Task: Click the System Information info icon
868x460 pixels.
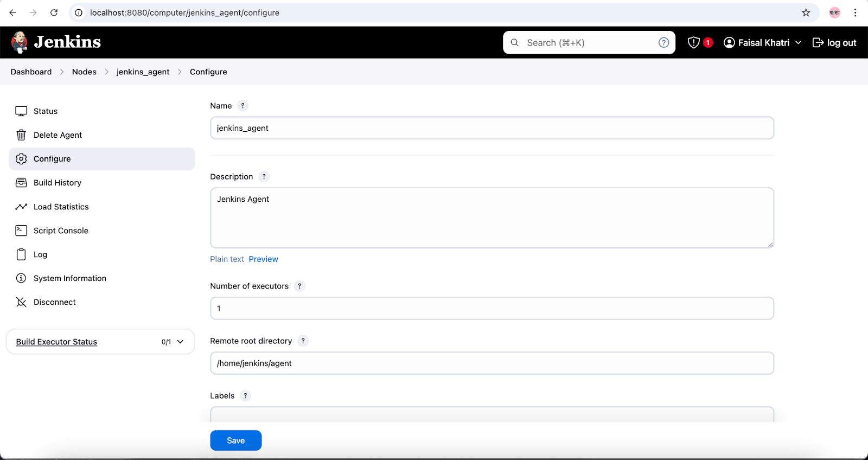Action: pos(21,278)
